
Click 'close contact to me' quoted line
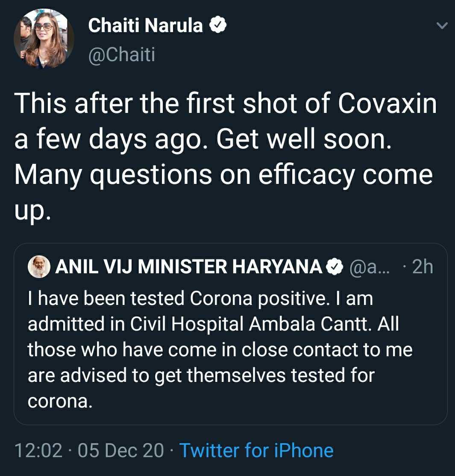[x=327, y=350]
